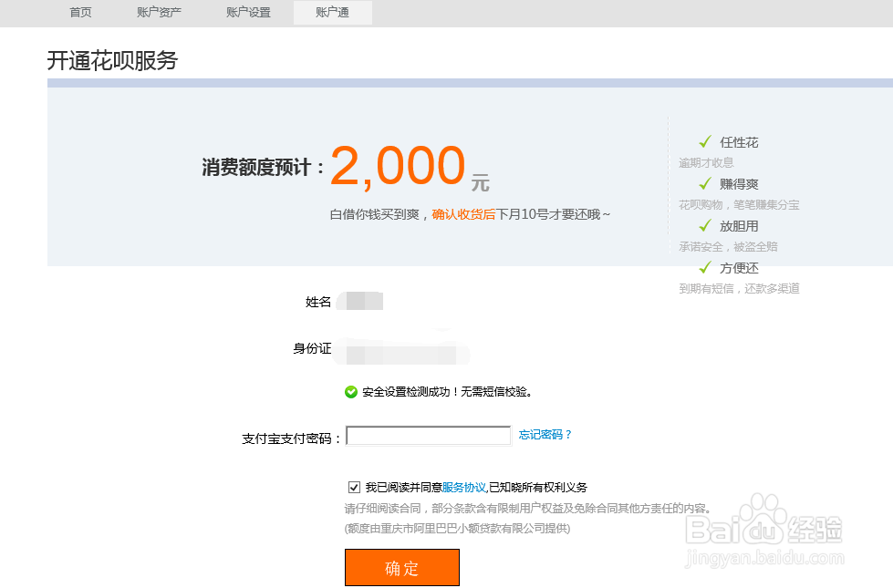Click the 开通花呗服务 heading
This screenshot has width=893, height=588.
[112, 60]
